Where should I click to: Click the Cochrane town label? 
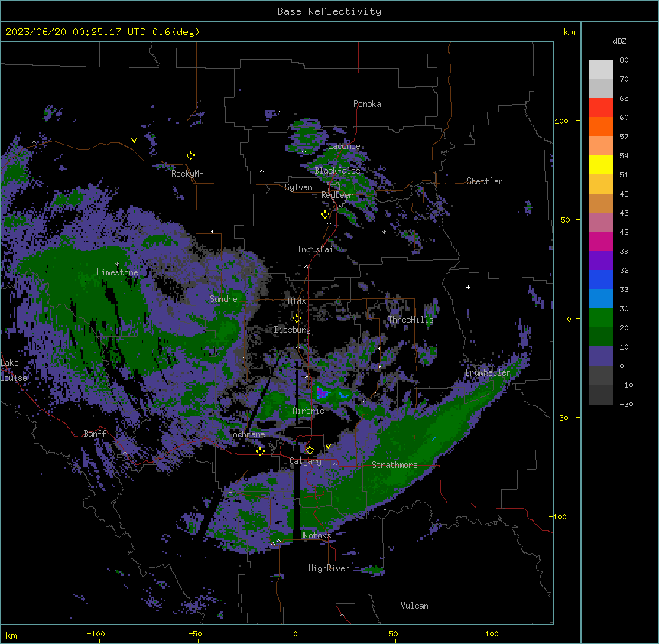tap(246, 434)
